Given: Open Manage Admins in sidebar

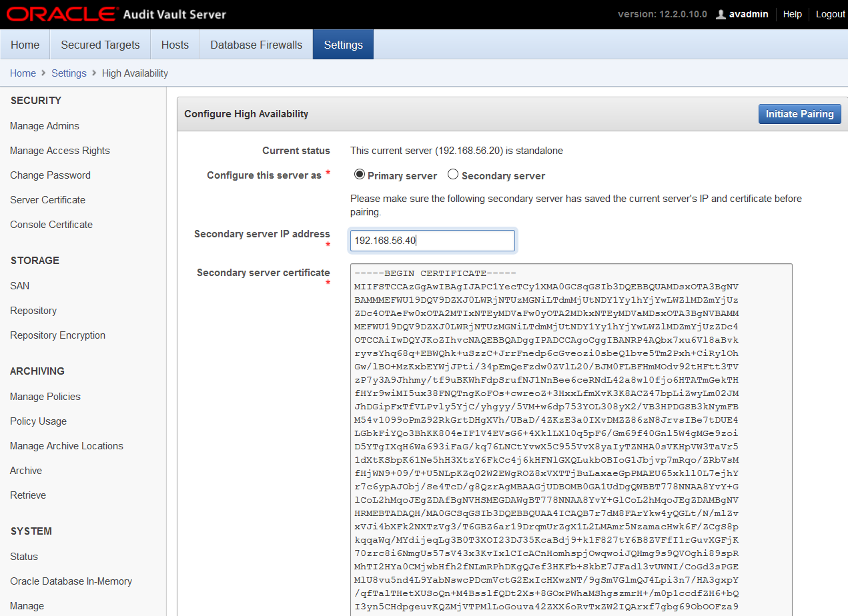Looking at the screenshot, I should tap(45, 126).
